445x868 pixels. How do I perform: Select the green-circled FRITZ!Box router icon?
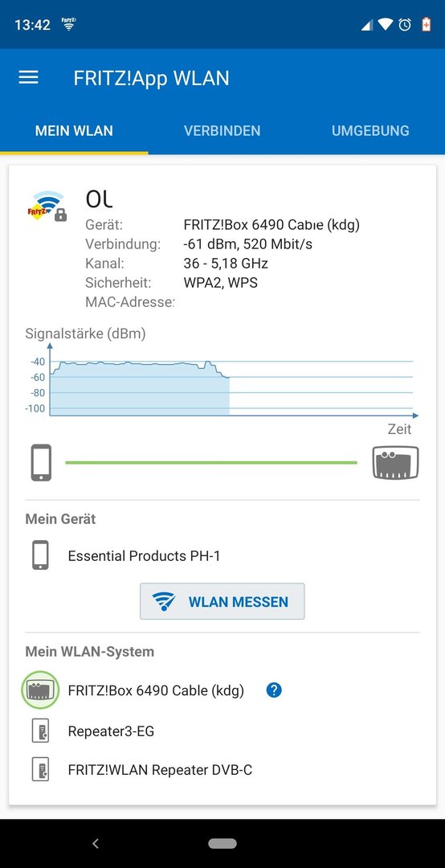pos(40,690)
